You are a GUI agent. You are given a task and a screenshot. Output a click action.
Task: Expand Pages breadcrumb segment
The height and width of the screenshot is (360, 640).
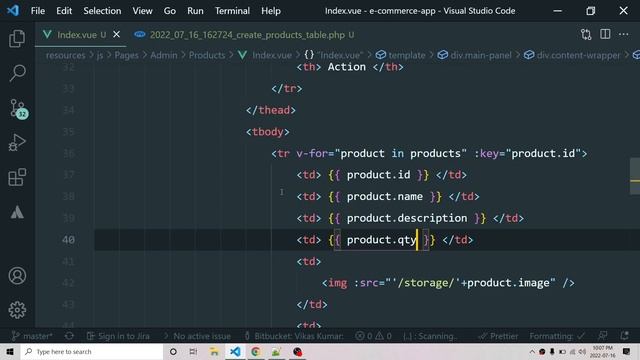pyautogui.click(x=127, y=55)
